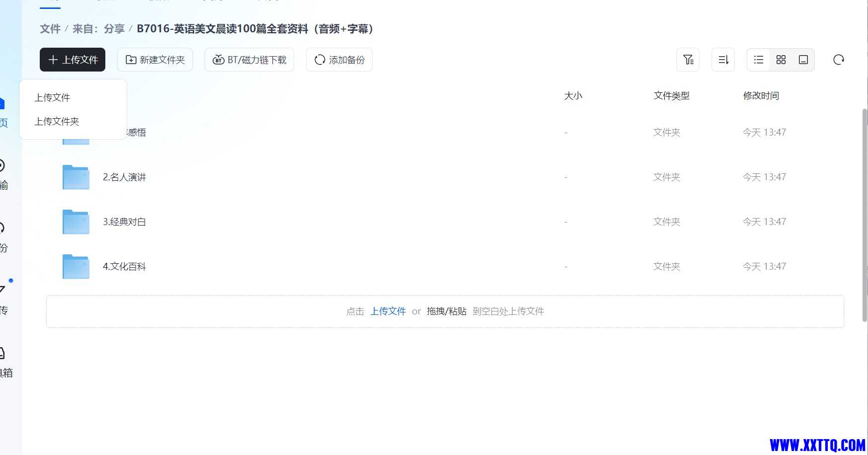Choose 上传文件 from the dropdown menu
This screenshot has height=455, width=868.
pyautogui.click(x=52, y=97)
